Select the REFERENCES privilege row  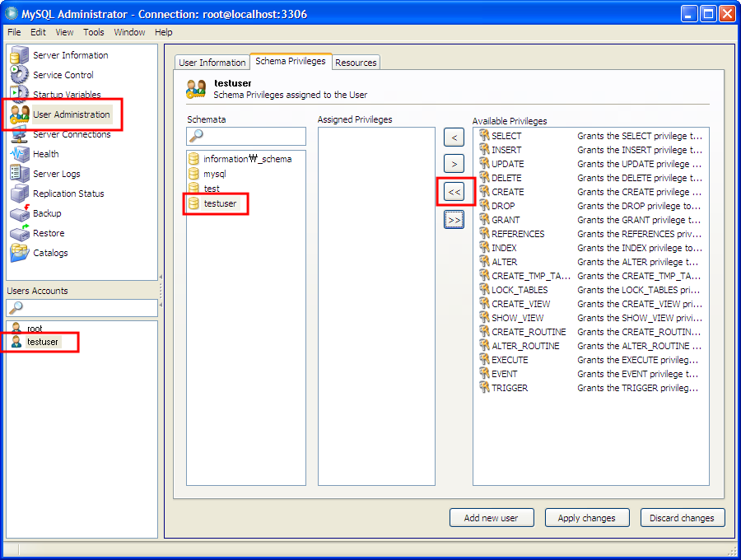point(590,234)
